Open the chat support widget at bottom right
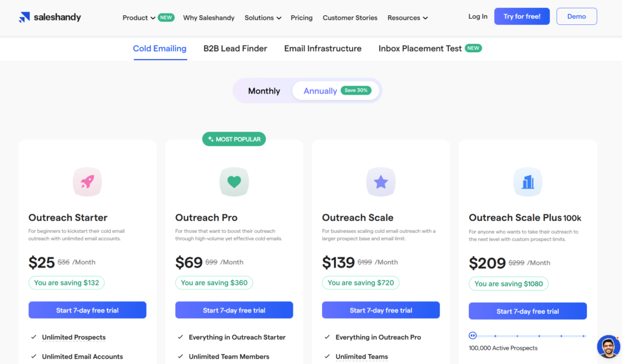The height and width of the screenshot is (364, 622). coord(608,346)
